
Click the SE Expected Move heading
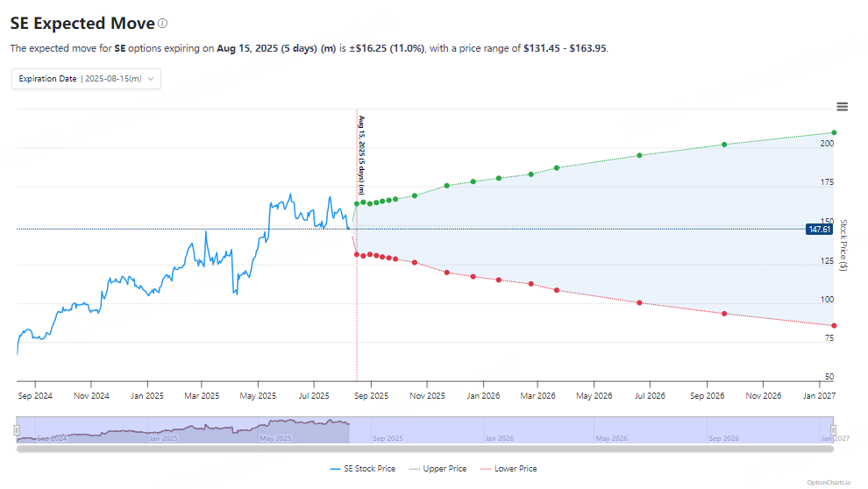coord(82,24)
